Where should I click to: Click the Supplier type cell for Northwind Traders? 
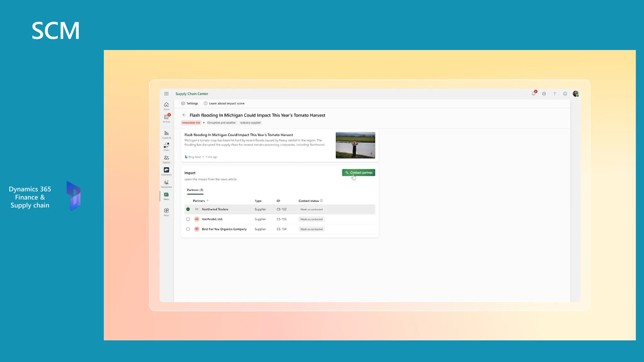point(260,209)
